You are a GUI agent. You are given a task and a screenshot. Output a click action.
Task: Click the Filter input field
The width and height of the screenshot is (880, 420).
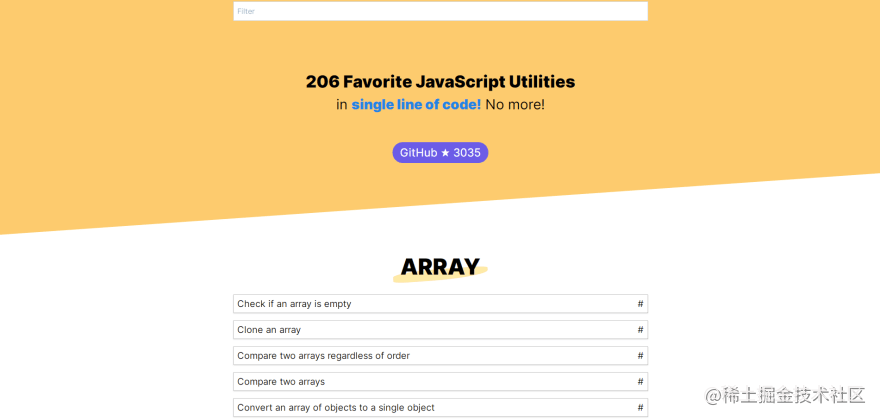click(441, 11)
